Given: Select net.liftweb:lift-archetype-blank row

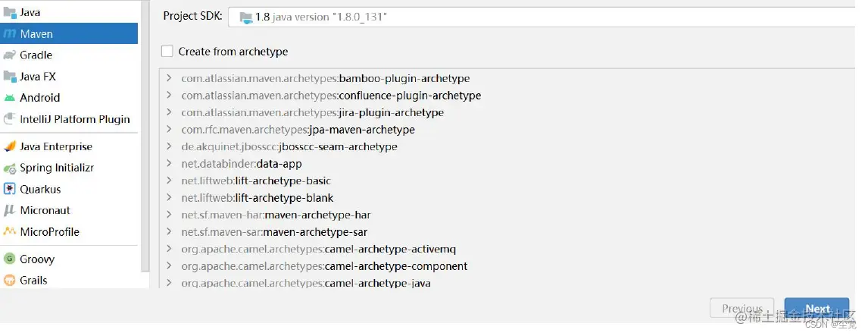Looking at the screenshot, I should click(258, 198).
